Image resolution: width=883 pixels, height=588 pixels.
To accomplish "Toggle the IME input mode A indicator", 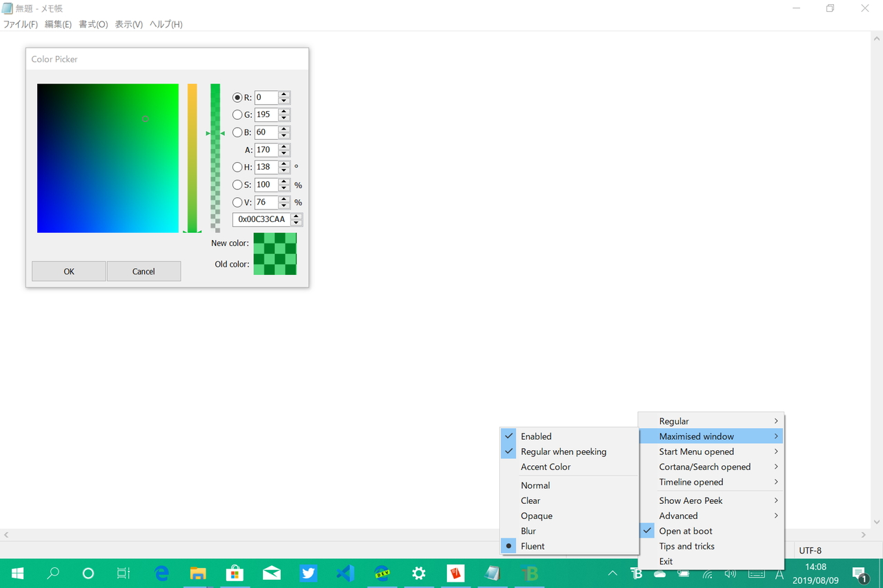I will point(780,574).
